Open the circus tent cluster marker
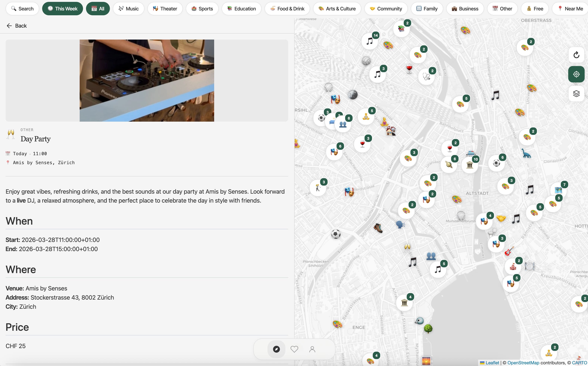Screen dimensions: 588x366 (513, 267)
